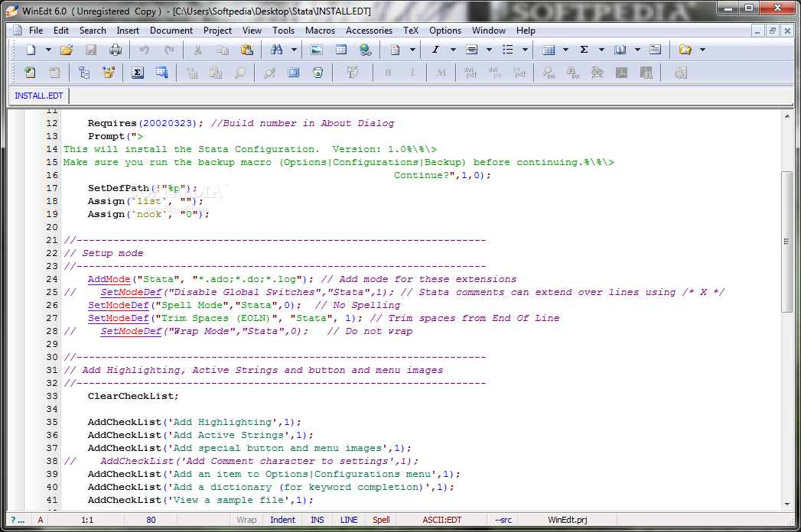Click the PDF TeXify icon
Image resolution: width=801 pixels, height=532 pixels.
[353, 73]
